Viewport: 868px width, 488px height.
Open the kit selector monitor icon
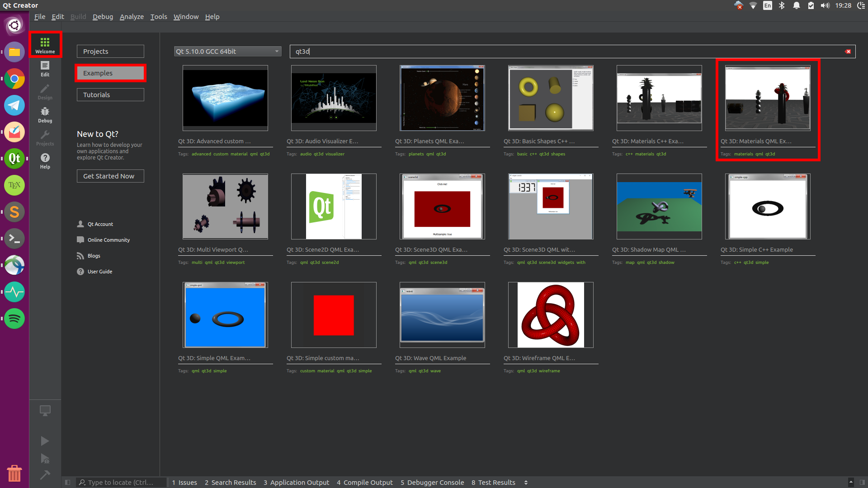pos(45,411)
